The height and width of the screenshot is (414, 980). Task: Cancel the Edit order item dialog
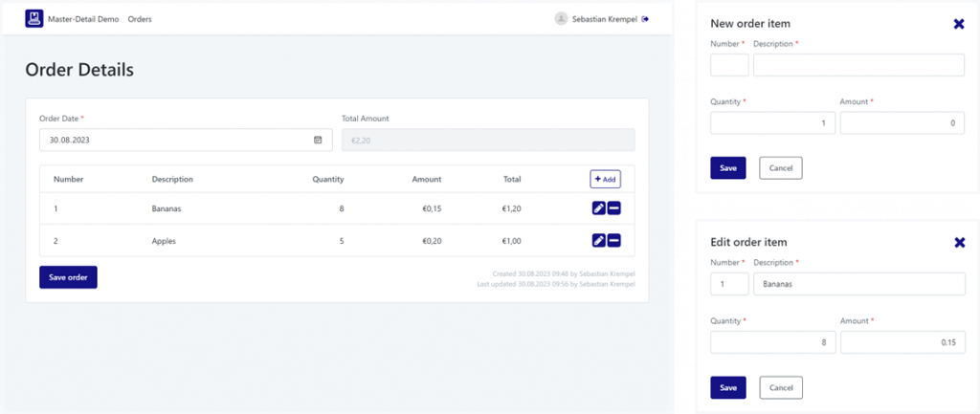point(780,387)
